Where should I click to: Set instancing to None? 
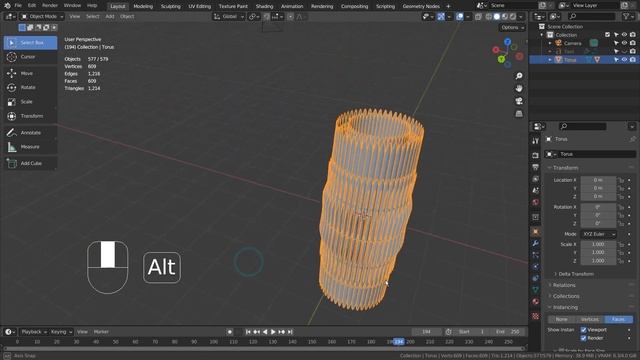[x=561, y=320]
